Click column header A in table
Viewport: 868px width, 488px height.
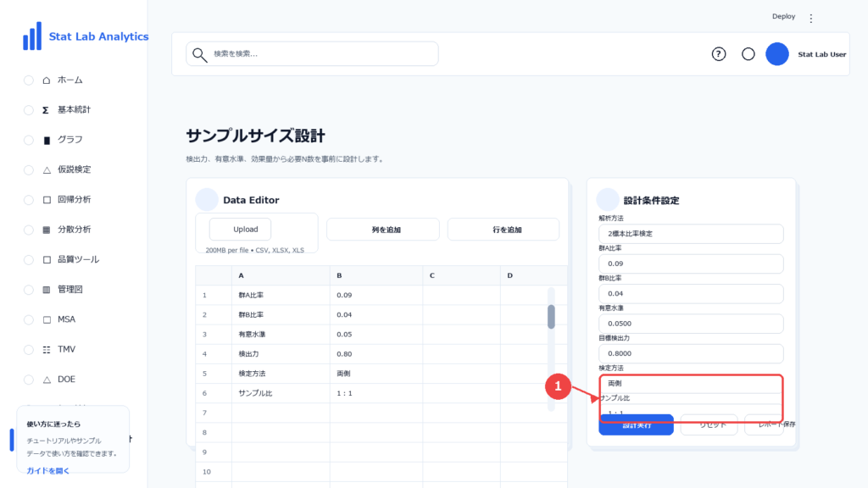(281, 275)
